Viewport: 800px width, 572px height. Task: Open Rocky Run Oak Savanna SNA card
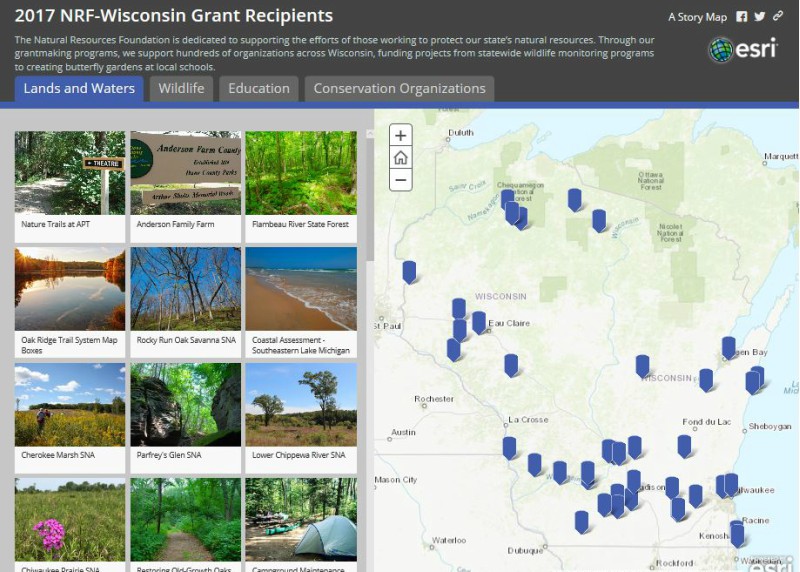186,302
